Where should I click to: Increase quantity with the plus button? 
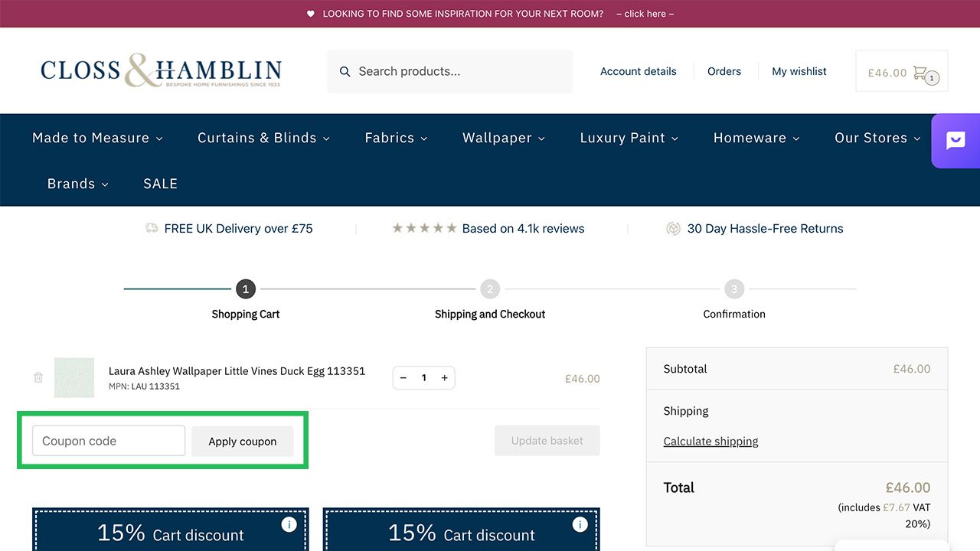pos(444,378)
